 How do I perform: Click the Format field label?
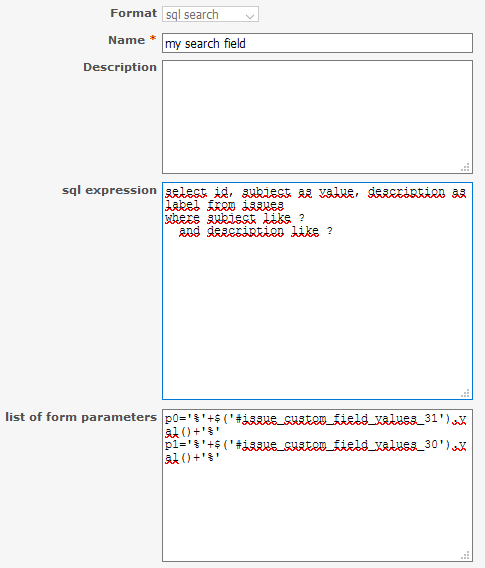(x=133, y=13)
